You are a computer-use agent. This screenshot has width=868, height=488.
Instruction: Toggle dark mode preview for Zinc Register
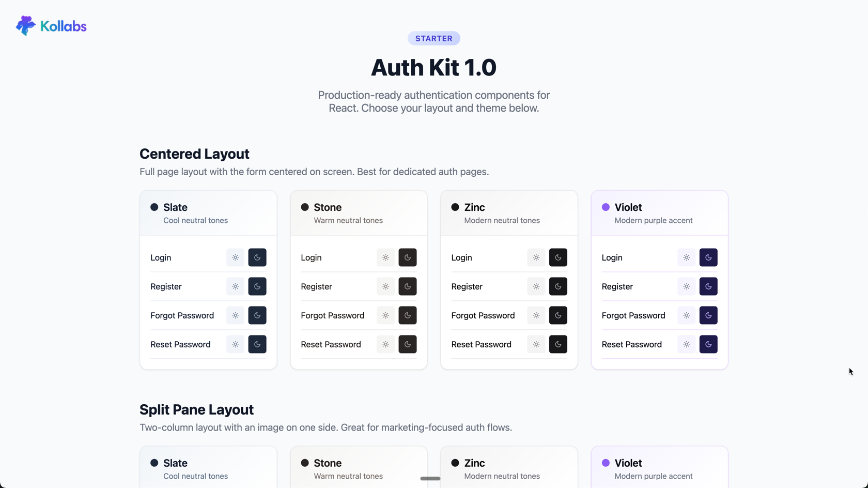pyautogui.click(x=558, y=286)
